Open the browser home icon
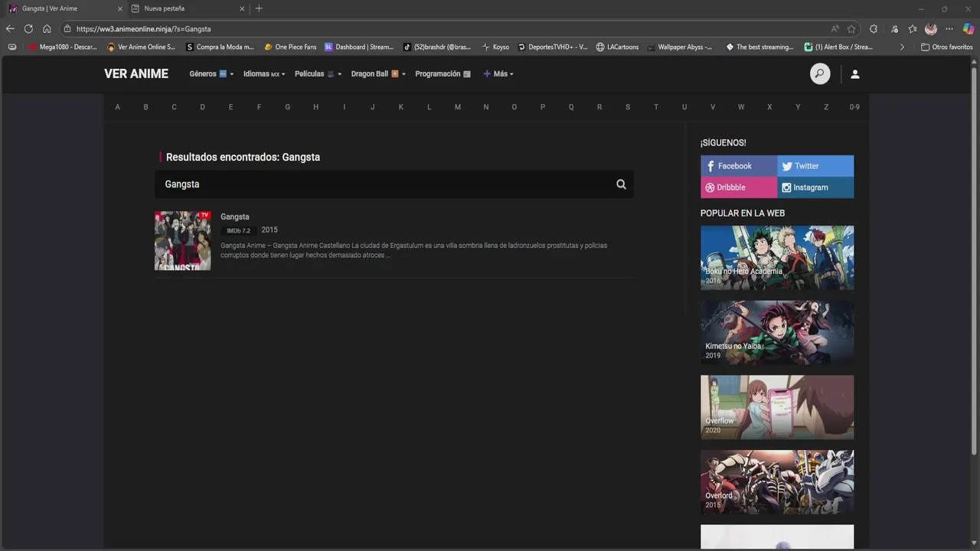 click(x=47, y=29)
